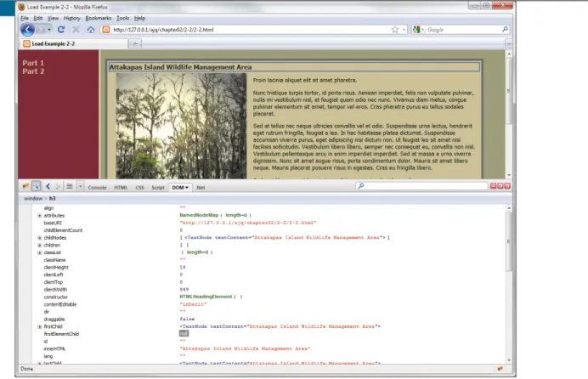Select the Load Example 2-2 browser tab
588x379 pixels.
(x=73, y=44)
